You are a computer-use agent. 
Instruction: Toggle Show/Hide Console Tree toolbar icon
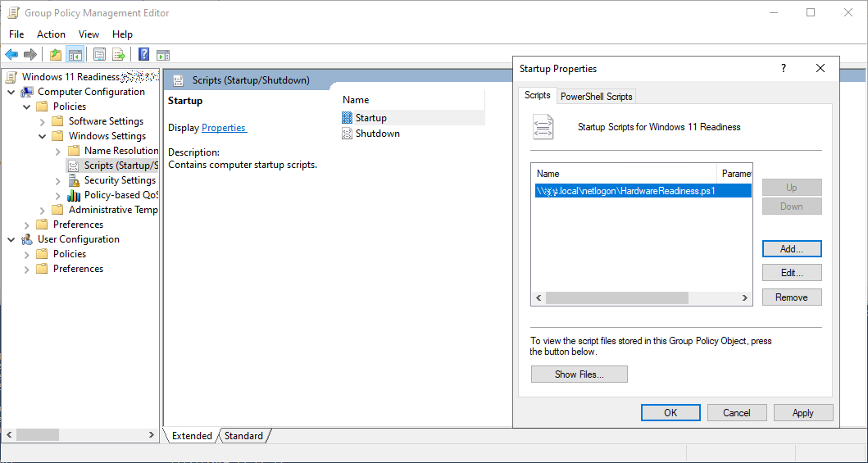[75, 55]
